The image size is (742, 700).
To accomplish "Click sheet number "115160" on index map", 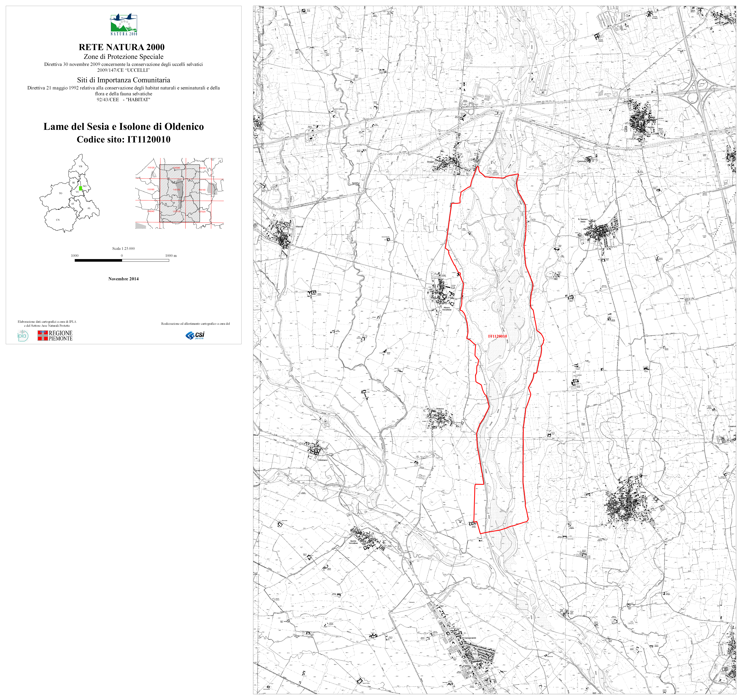I will 151,189.
